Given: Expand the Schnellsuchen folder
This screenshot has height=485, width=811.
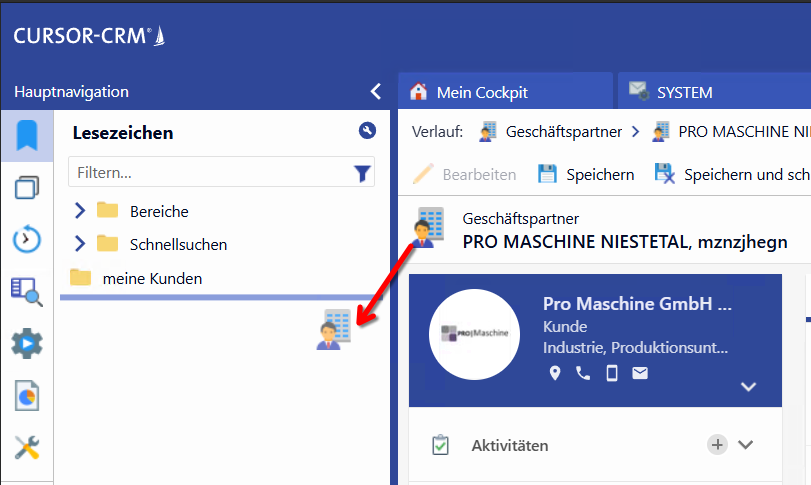Looking at the screenshot, I should click(x=81, y=244).
